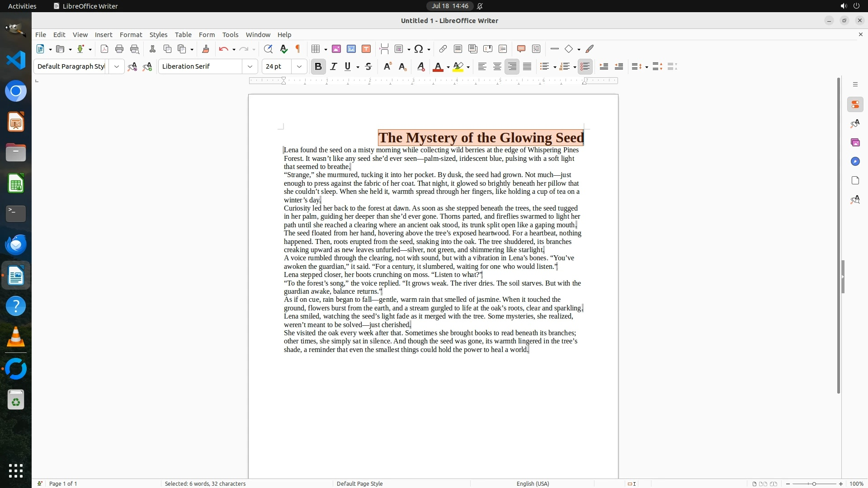Toggle formatting marks display
Image resolution: width=868 pixels, height=488 pixels.
pos(298,49)
